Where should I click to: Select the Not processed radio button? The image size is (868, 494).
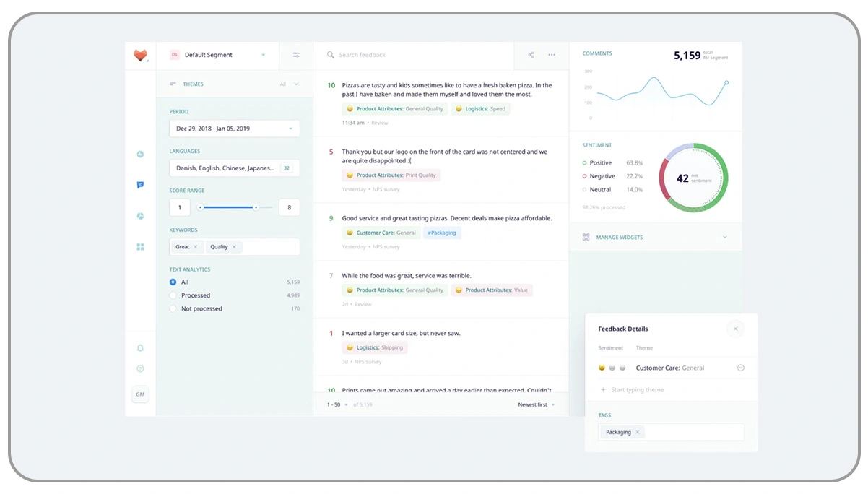(x=173, y=308)
